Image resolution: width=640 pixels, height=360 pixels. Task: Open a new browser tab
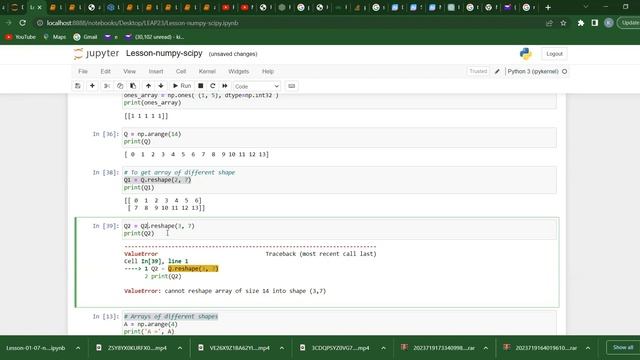pyautogui.click(x=548, y=7)
